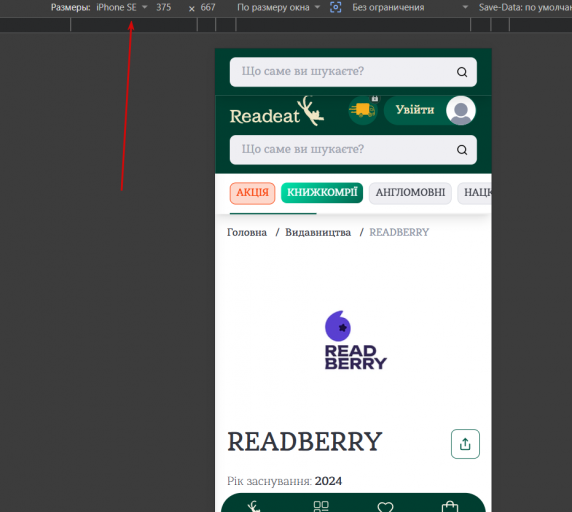Click the share icon next to READBERRY
Viewport: 572px width, 512px height.
(465, 444)
